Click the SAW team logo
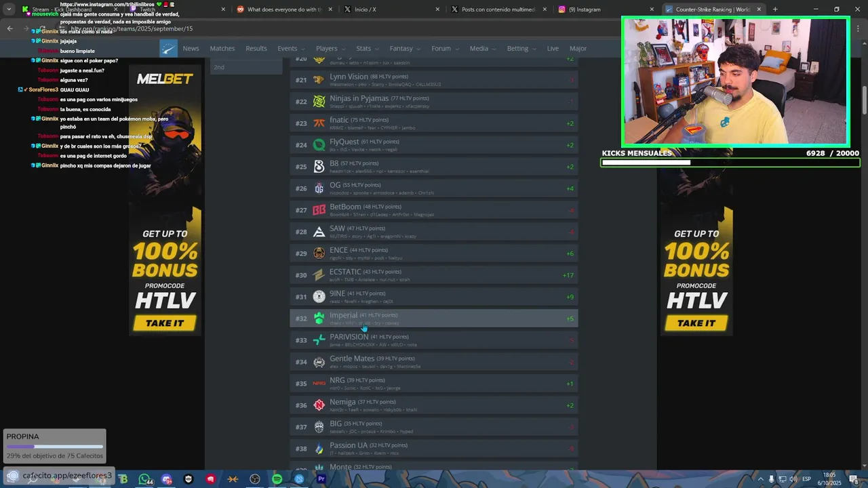This screenshot has height=488, width=868. click(319, 232)
